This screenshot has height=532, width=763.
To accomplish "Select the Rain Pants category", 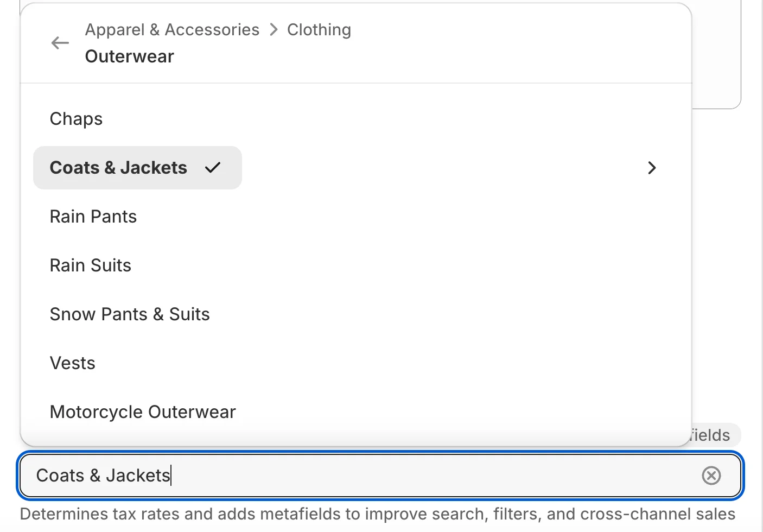I will 93,216.
